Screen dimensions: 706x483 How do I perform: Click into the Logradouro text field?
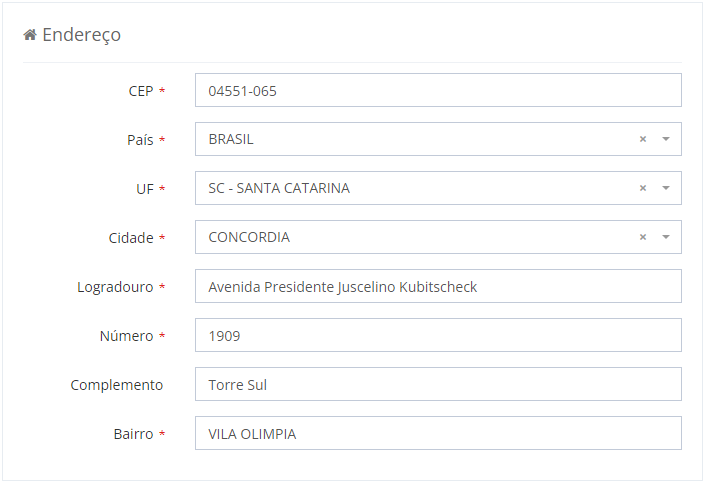pyautogui.click(x=438, y=286)
